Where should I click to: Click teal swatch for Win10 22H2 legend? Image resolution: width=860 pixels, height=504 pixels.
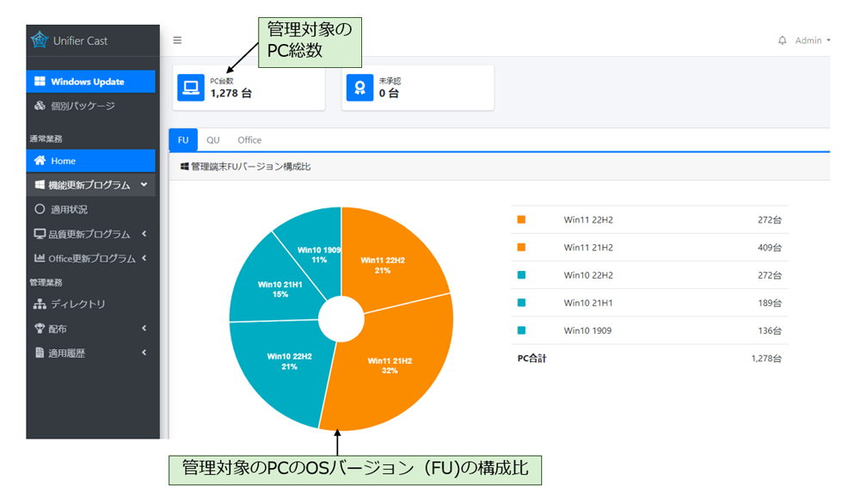pos(522,274)
